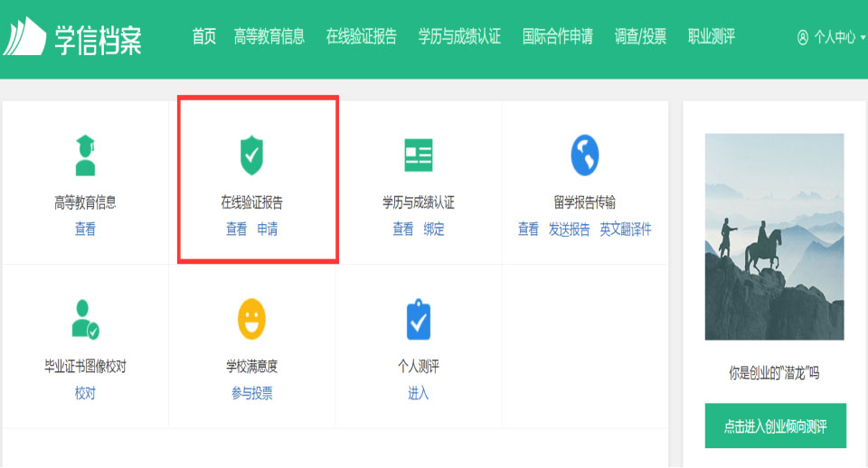
Task: Expand the 个人中心 dropdown menu
Action: coord(831,38)
